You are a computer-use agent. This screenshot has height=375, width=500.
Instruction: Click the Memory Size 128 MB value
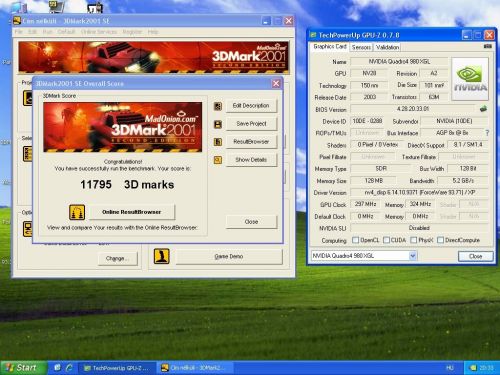(374, 181)
